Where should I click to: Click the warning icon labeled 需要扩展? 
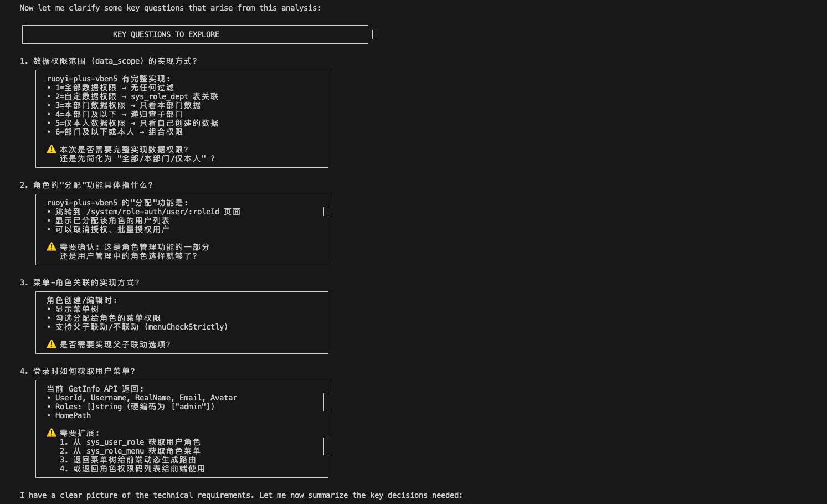(x=51, y=433)
